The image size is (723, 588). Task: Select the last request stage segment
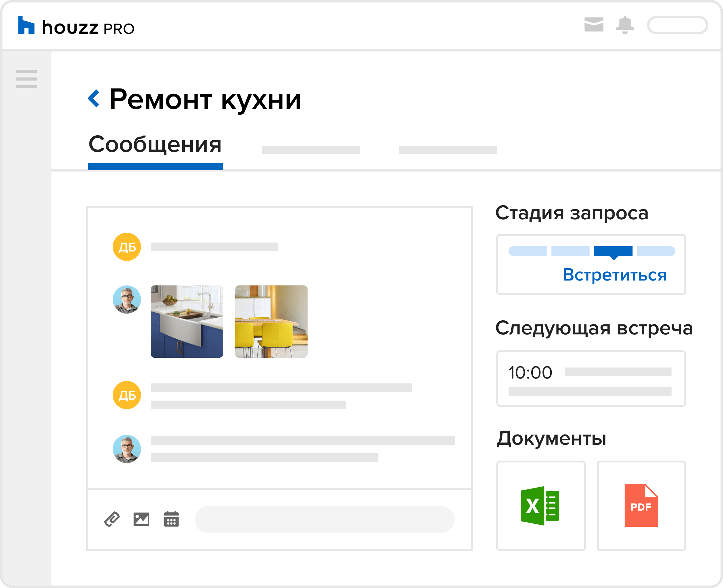coord(656,251)
